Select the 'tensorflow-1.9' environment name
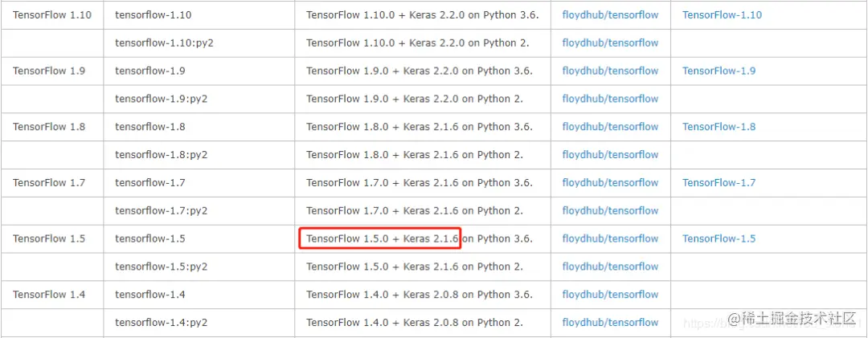The image size is (868, 338). point(150,71)
